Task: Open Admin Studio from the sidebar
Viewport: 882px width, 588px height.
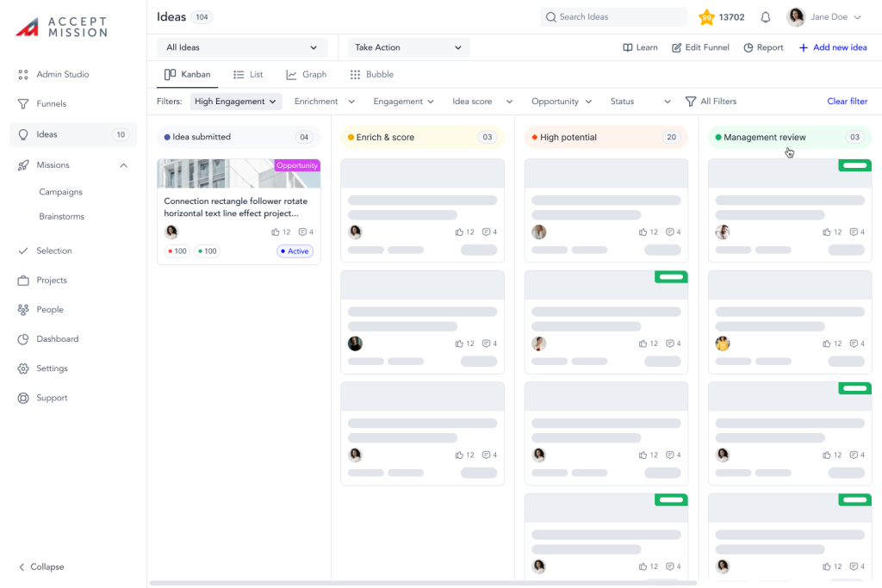Action: [x=62, y=75]
